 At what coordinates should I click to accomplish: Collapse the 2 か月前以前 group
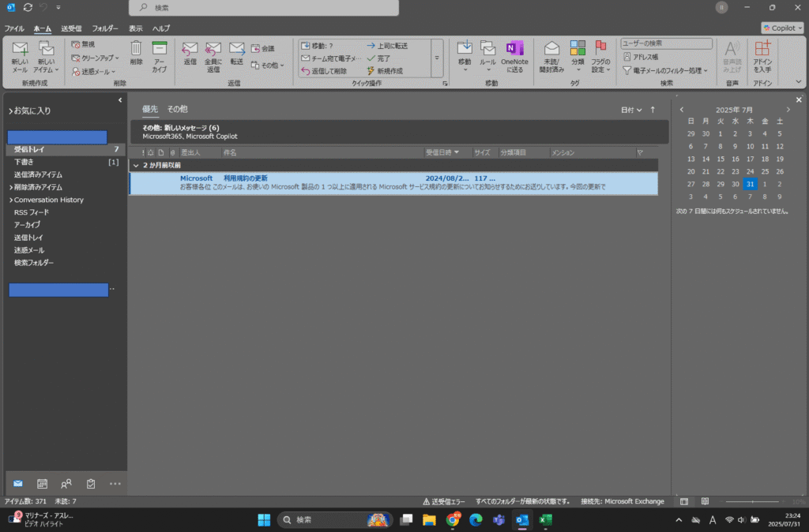click(136, 166)
